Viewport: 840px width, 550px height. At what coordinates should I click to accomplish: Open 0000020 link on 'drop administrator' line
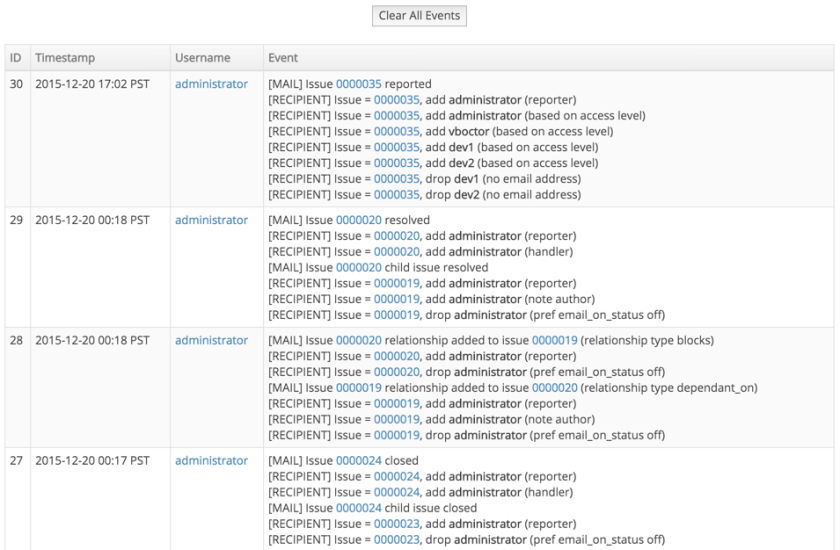396,372
